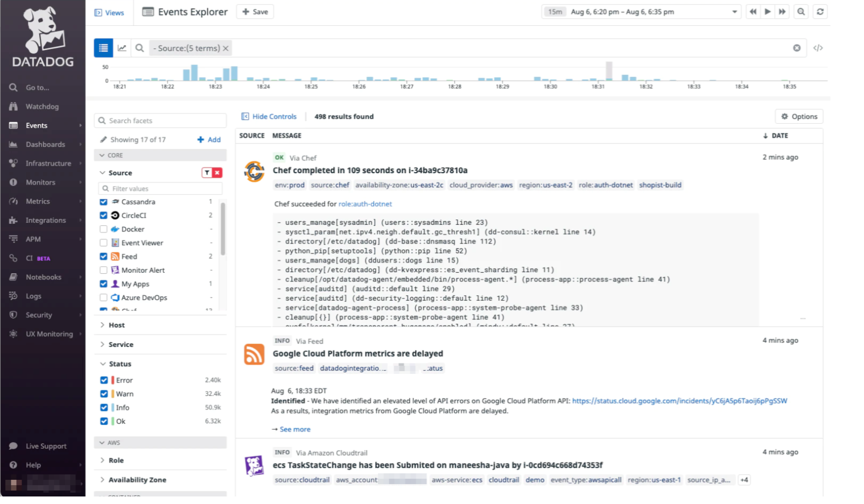Open the Views menu
The image size is (864, 504).
[109, 12]
